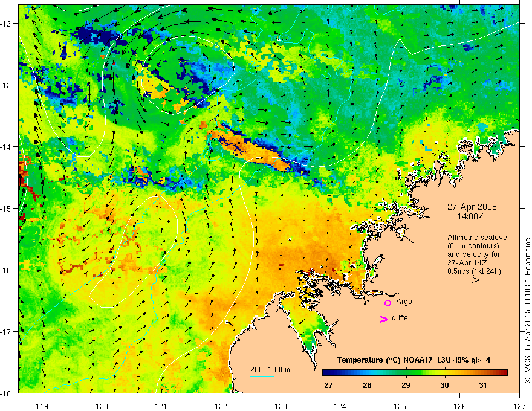This screenshot has height=411, width=532.
Task: Click the 'Argo' legend label
Action: pyautogui.click(x=404, y=302)
